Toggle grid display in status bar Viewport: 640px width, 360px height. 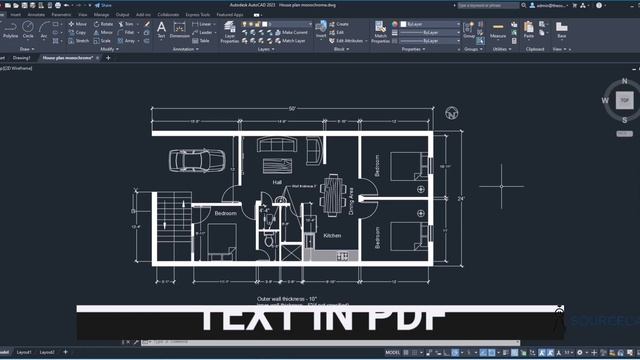click(x=406, y=352)
